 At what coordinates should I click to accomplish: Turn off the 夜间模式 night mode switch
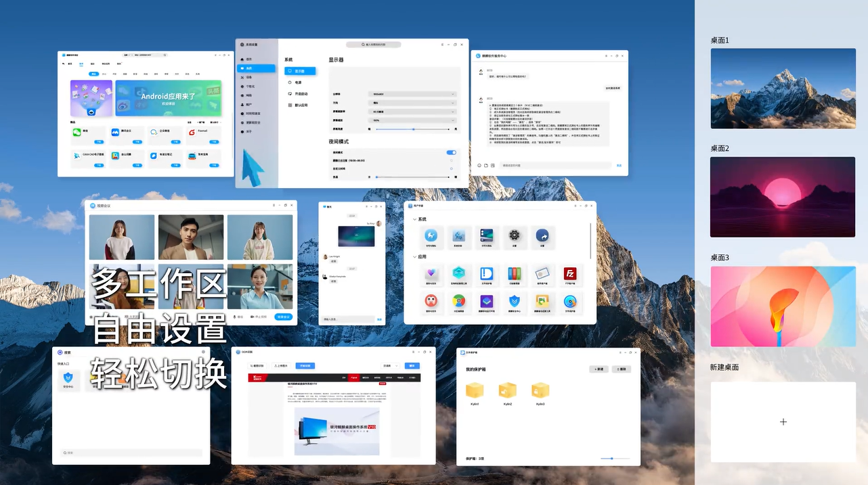(452, 153)
